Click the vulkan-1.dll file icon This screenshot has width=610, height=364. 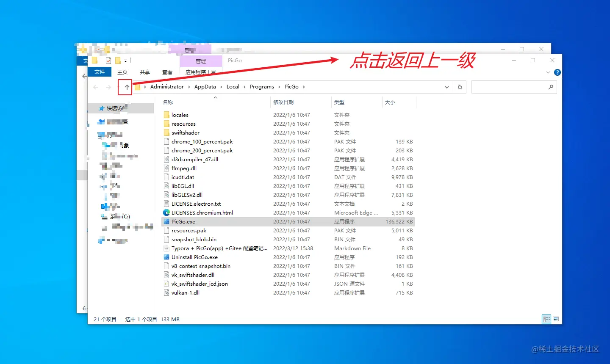click(166, 293)
